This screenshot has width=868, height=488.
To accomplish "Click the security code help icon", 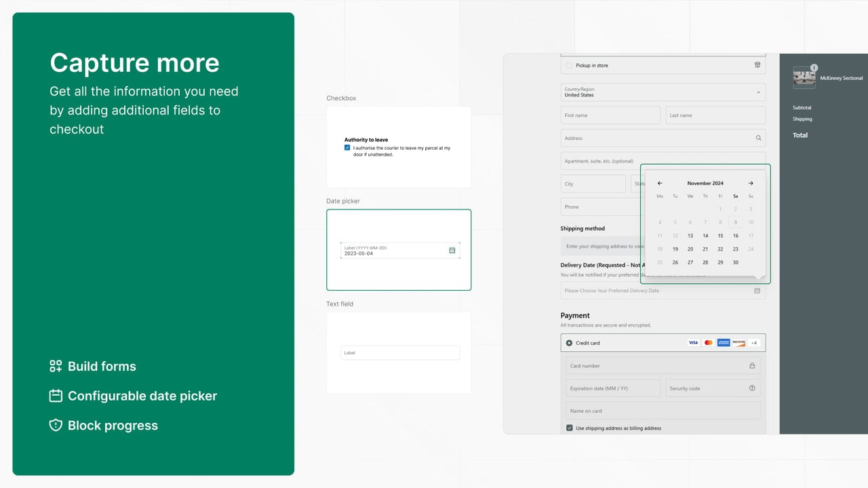I will coord(752,388).
